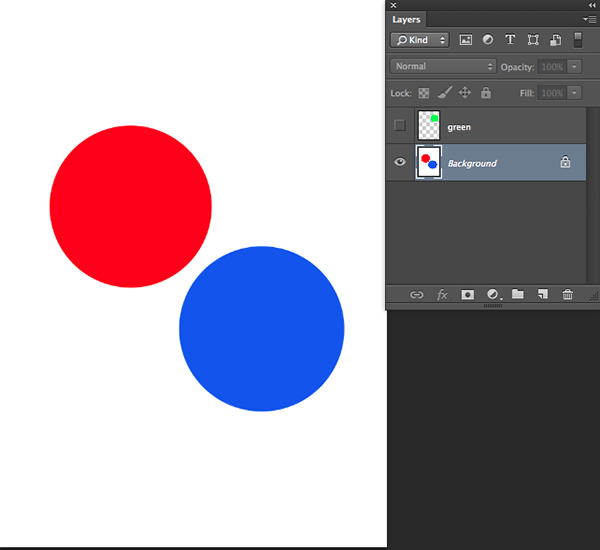This screenshot has width=600, height=550.
Task: Select the Background layer name
Action: 472,163
